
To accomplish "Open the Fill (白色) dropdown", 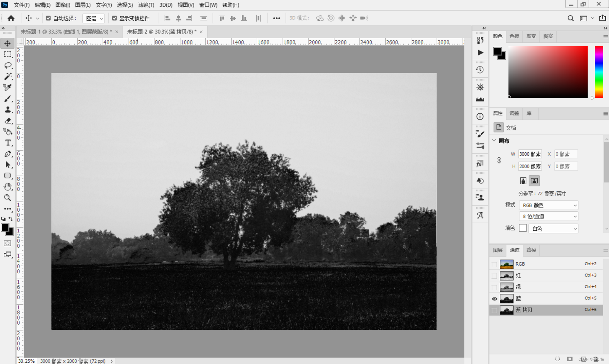I will (x=553, y=229).
